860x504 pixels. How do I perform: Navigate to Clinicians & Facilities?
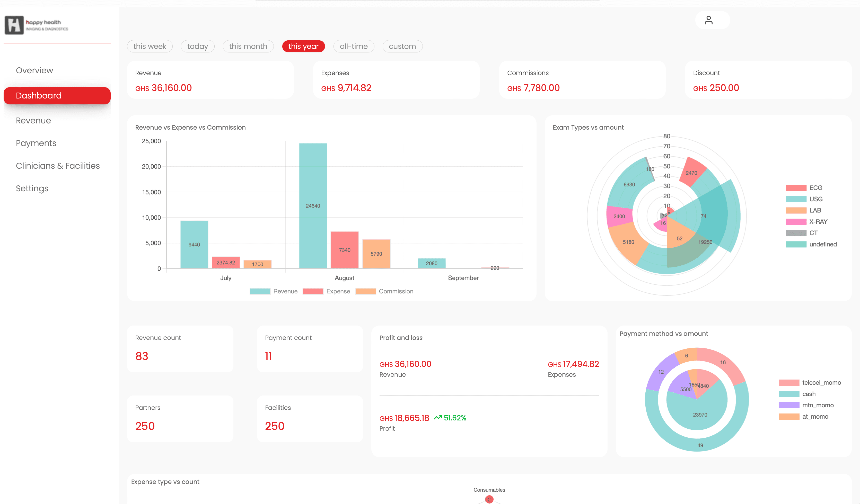pyautogui.click(x=58, y=166)
